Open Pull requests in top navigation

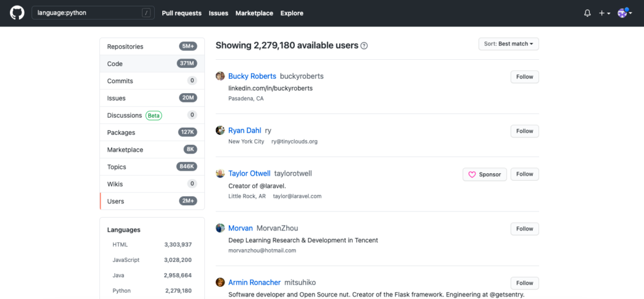[x=181, y=13]
